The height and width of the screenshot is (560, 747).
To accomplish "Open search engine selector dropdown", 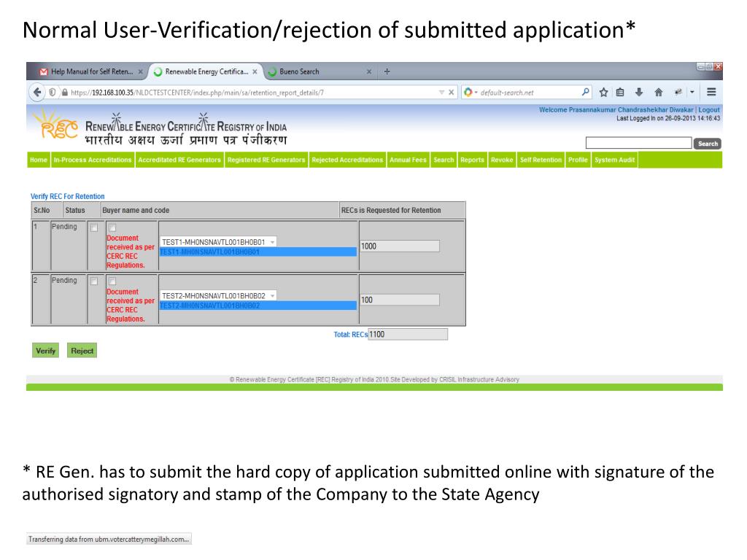I will 470,93.
